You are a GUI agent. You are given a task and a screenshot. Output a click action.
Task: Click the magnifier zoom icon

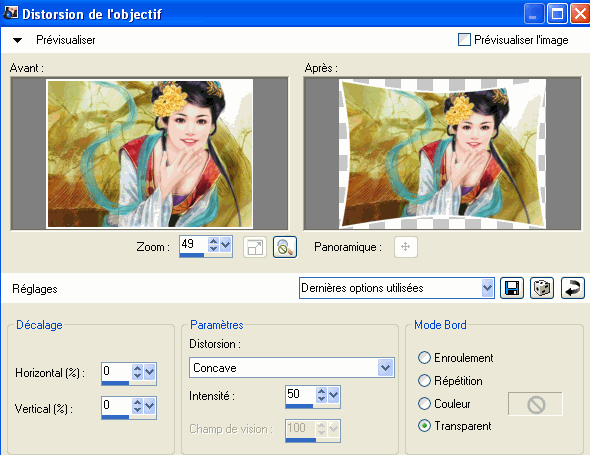(x=285, y=247)
